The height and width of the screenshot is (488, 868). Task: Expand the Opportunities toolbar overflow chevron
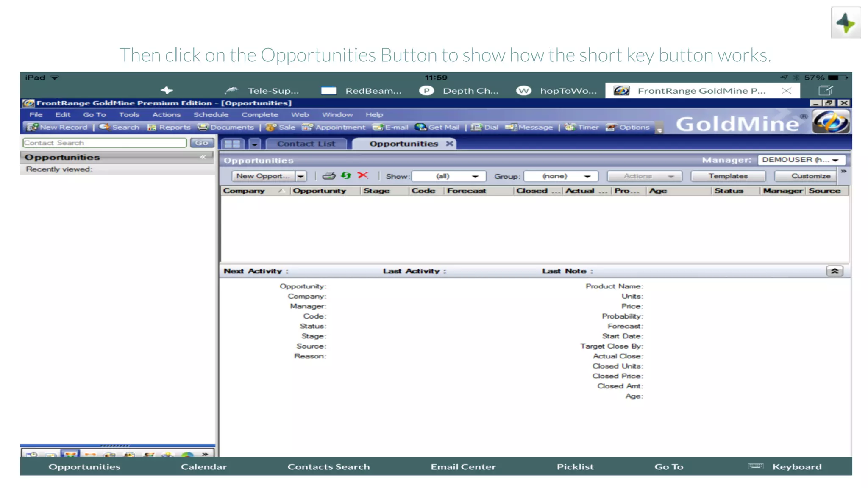click(843, 171)
